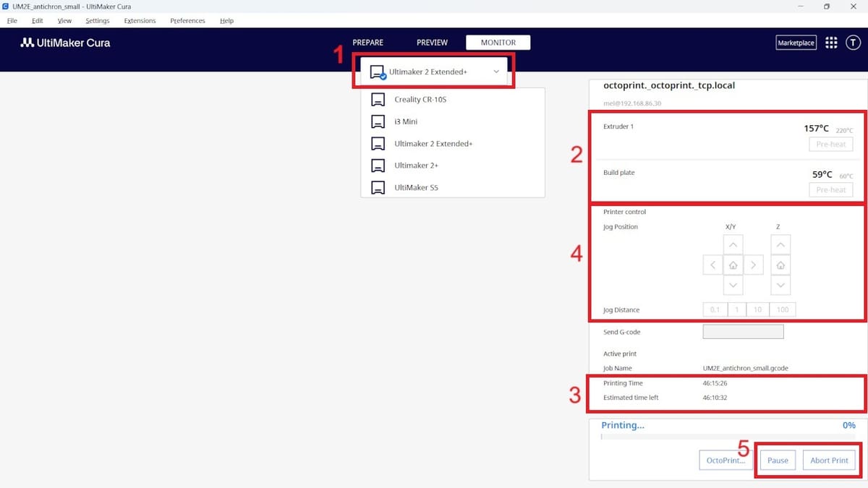Click the printer icon beside Creality CR-10S
This screenshot has height=488, width=868.
tap(378, 99)
